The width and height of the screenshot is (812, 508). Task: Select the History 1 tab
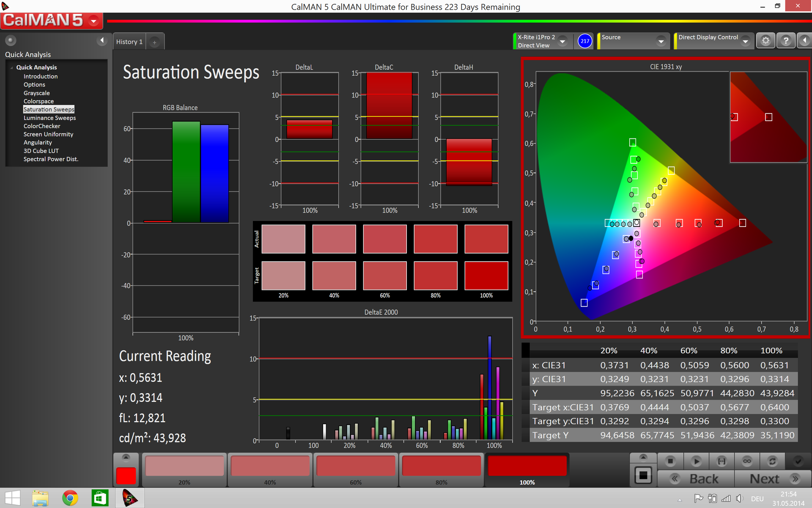tap(129, 42)
